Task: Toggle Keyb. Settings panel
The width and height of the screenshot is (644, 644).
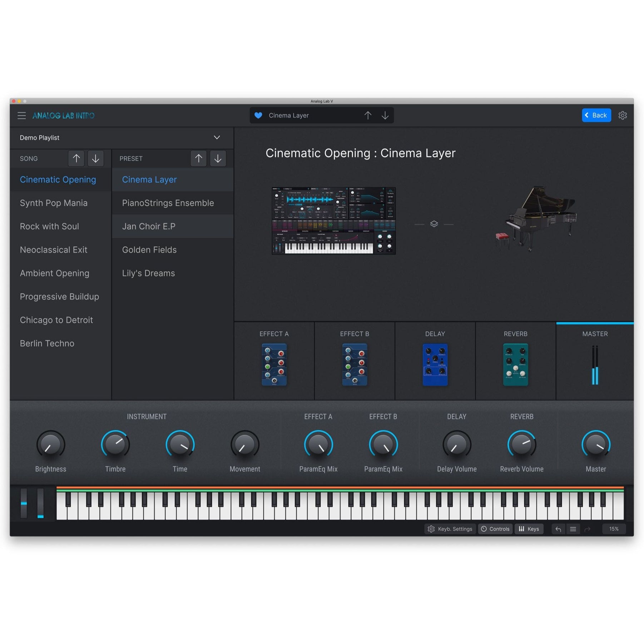Action: click(x=450, y=529)
